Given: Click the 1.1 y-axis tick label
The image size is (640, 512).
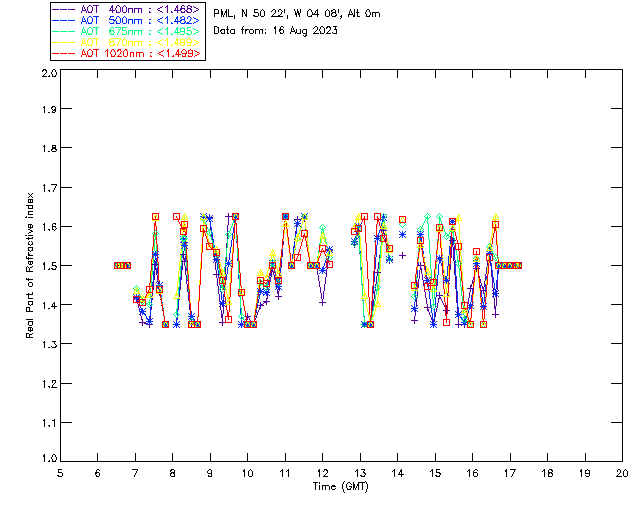Looking at the screenshot, I should tap(49, 423).
